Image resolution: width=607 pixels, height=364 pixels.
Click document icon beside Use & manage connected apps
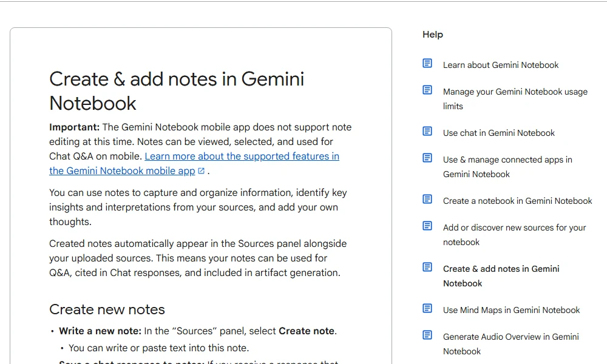coord(427,158)
